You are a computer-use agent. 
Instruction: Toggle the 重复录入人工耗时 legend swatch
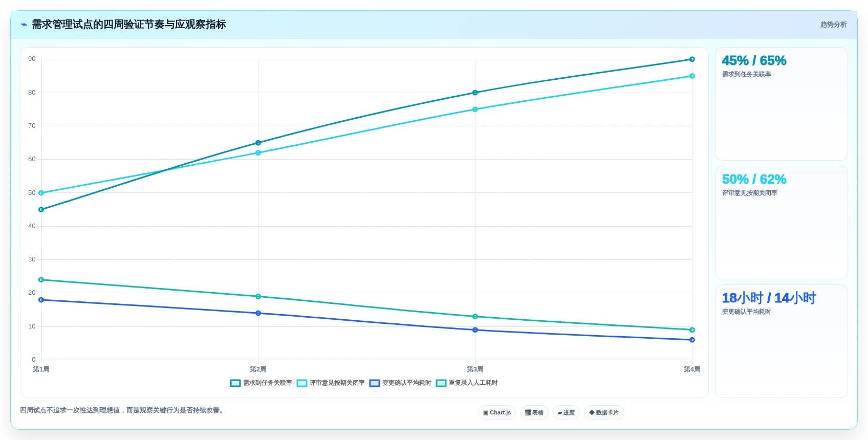[441, 383]
